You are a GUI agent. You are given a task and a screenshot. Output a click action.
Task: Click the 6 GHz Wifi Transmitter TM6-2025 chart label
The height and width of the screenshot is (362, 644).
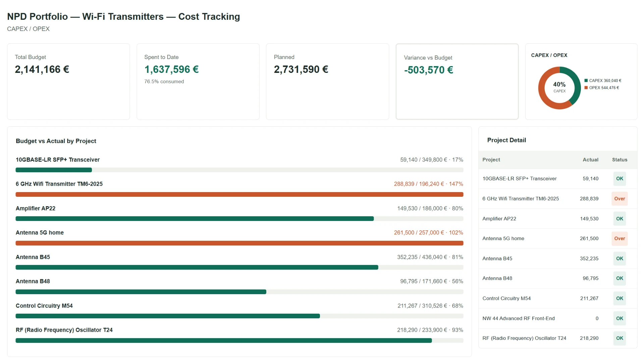[59, 184]
